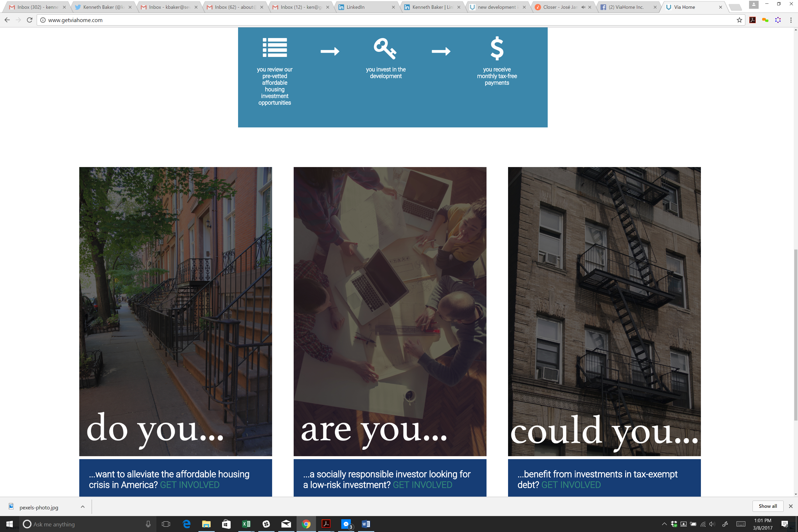
Task: Open Slack from the taskbar
Action: (x=266, y=524)
